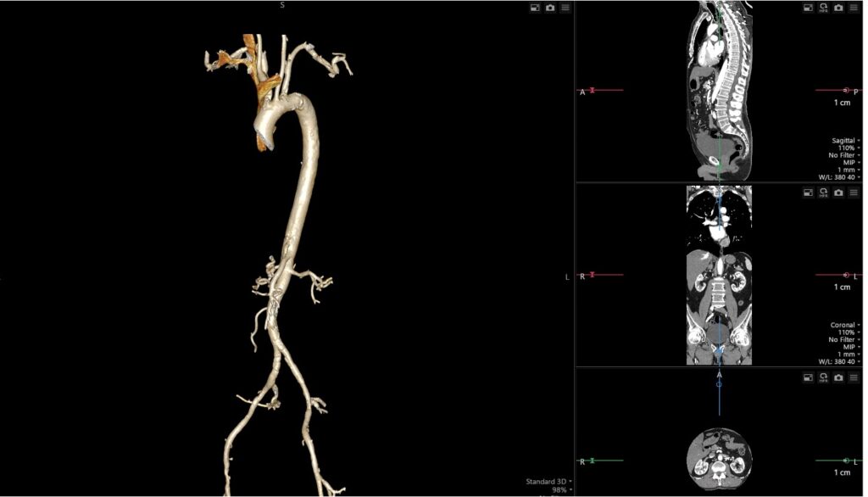Click the red slab handle near A in sagittal view
Image resolution: width=868 pixels, height=497 pixels.
point(593,90)
